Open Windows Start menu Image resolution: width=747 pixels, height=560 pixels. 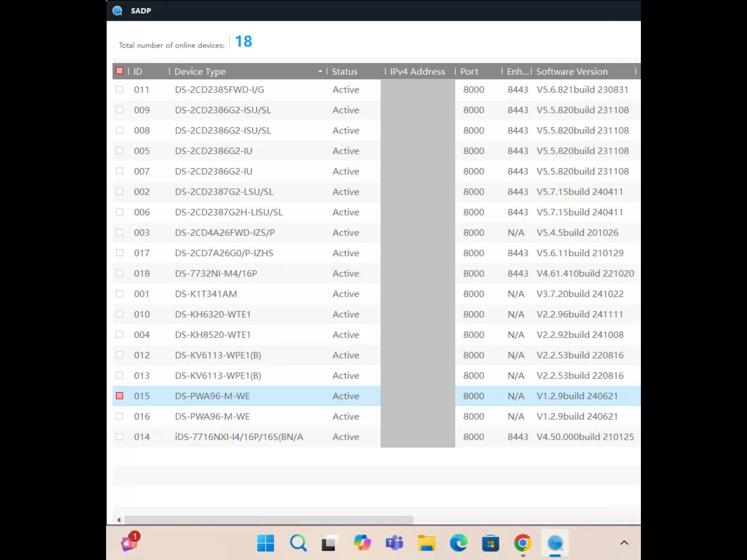[265, 543]
